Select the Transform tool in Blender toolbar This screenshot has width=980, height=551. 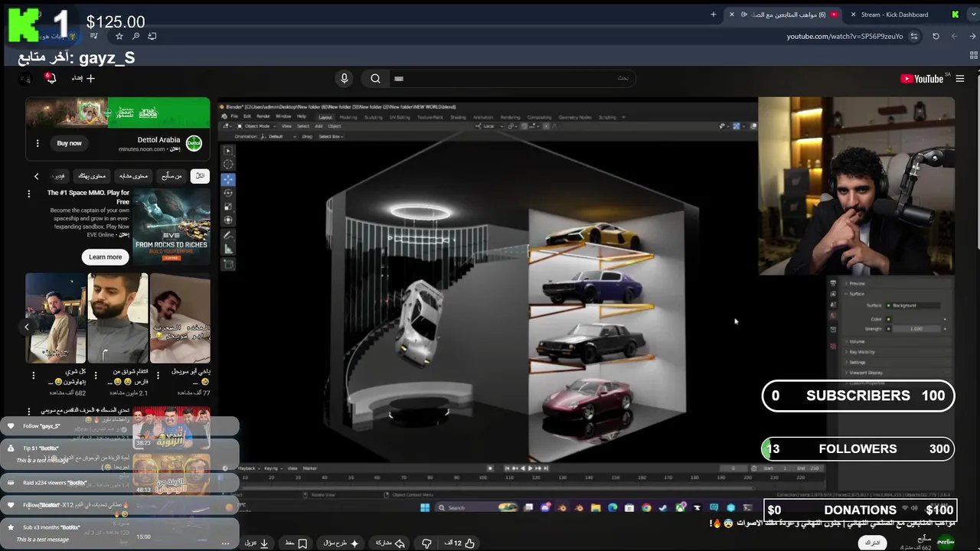pyautogui.click(x=228, y=220)
